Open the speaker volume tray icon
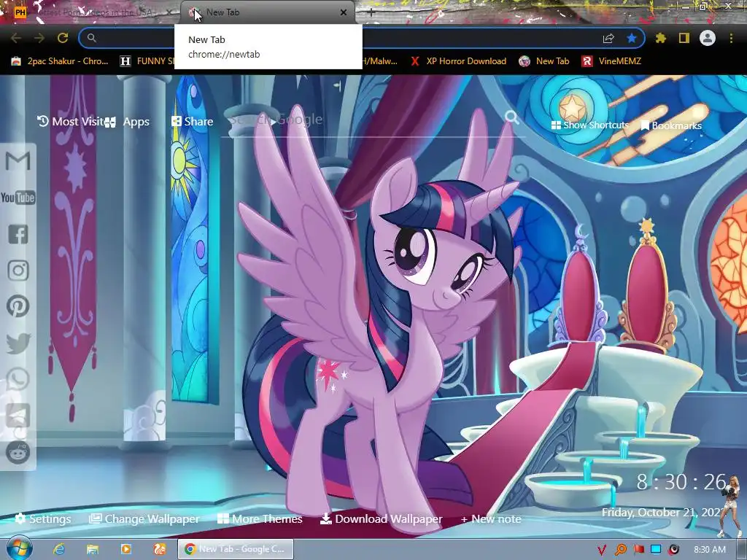This screenshot has width=747, height=560. 673,550
